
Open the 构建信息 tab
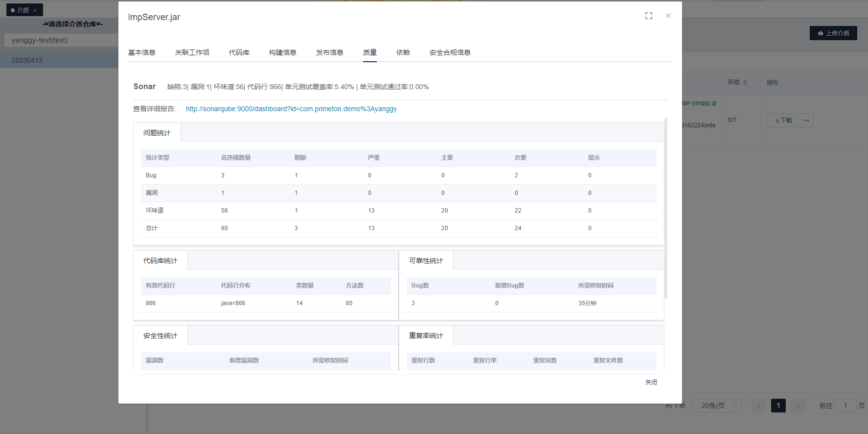[283, 52]
